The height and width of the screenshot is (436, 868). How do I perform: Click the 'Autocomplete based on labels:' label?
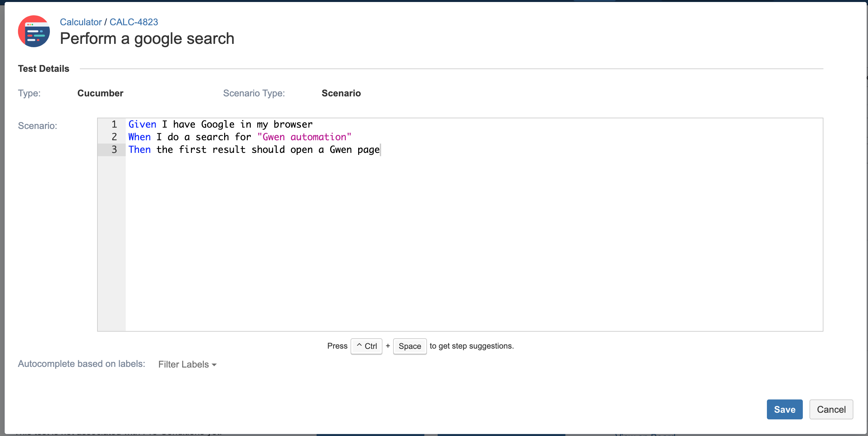81,364
